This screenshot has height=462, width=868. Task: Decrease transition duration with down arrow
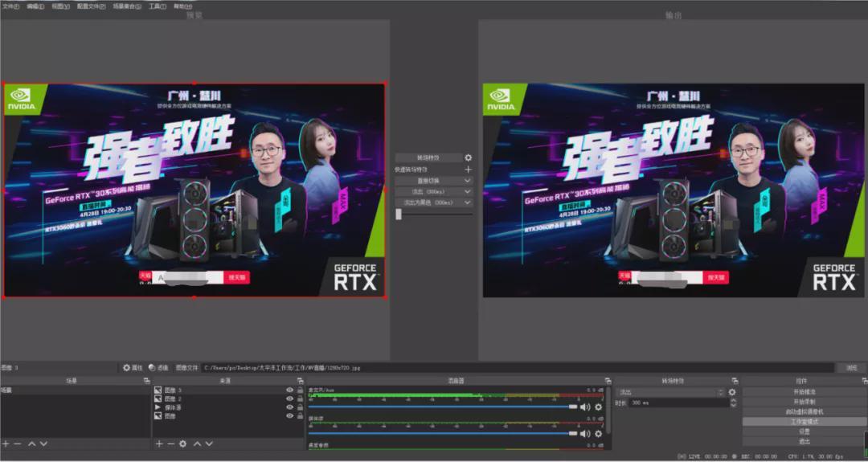coord(734,406)
